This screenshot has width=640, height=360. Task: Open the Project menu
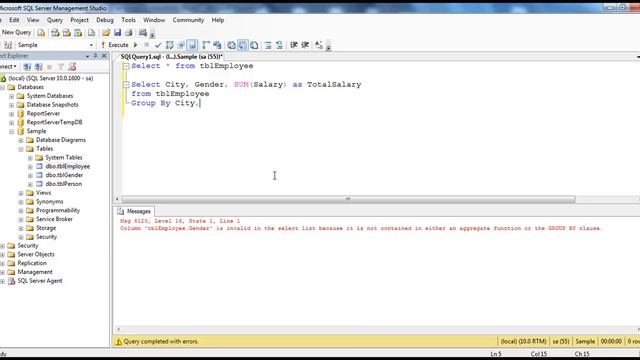(79, 20)
